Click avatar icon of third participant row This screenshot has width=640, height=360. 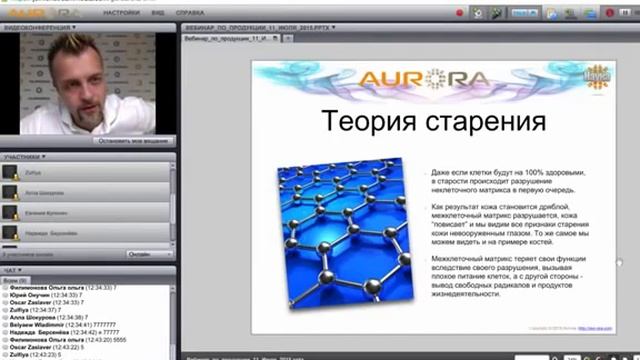pyautogui.click(x=10, y=213)
